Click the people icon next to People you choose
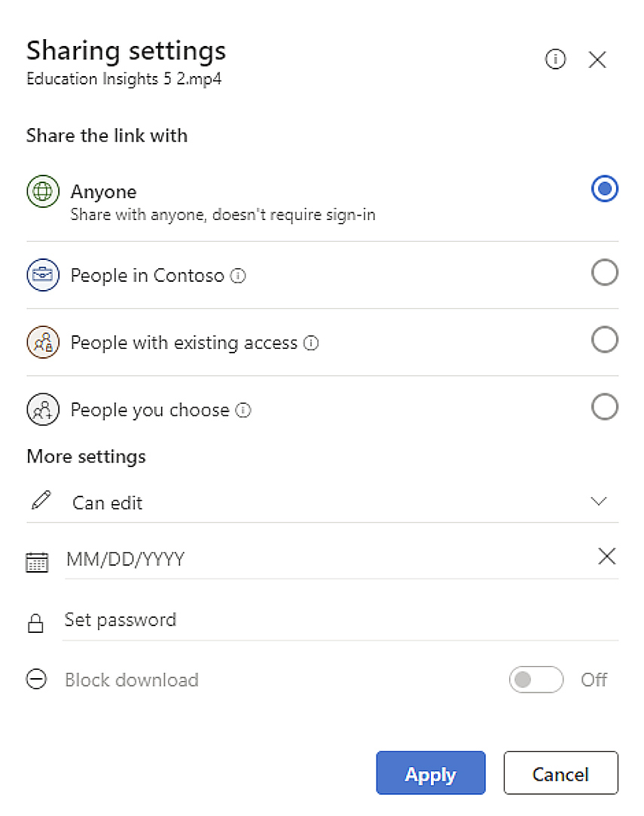Screen dimensions: 644x816 pyautogui.click(x=43, y=409)
